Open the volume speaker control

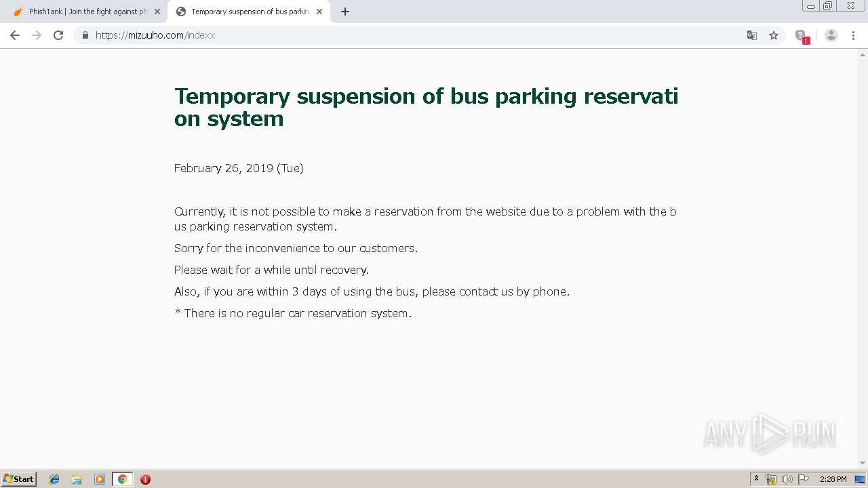(787, 479)
